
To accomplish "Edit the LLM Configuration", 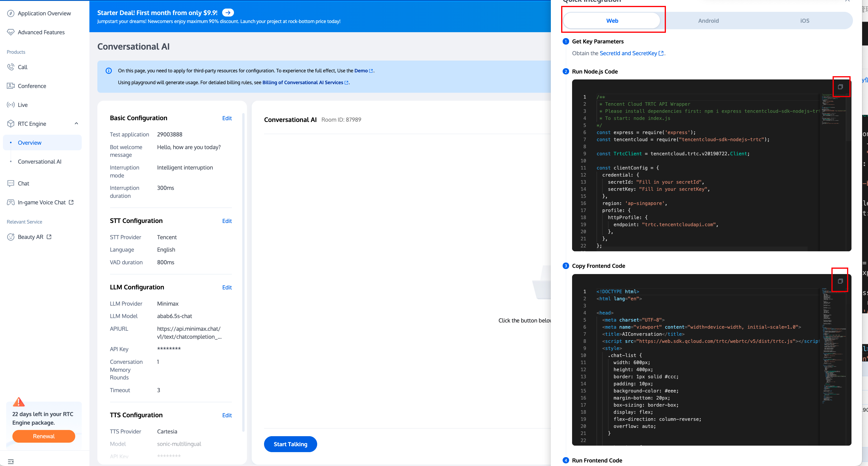I will [227, 288].
